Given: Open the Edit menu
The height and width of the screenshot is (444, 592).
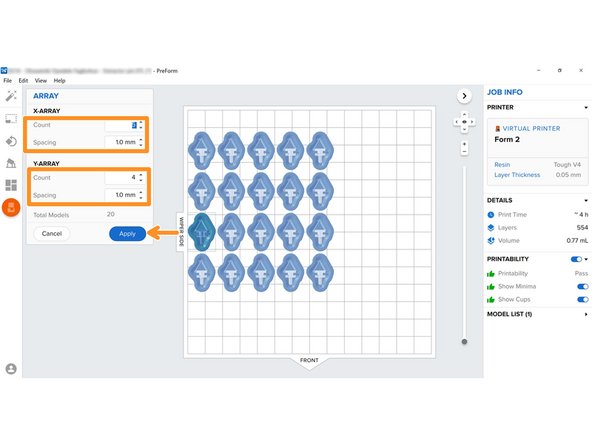Looking at the screenshot, I should (23, 80).
